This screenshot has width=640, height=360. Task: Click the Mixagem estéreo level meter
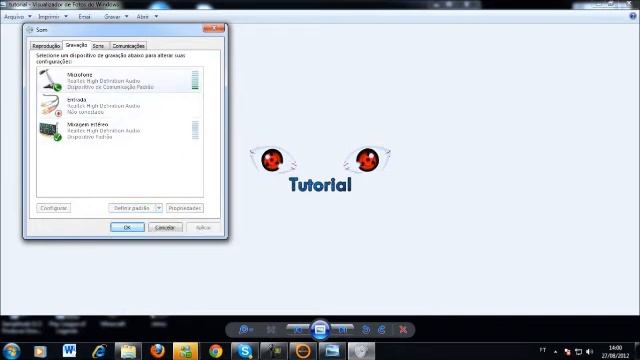[x=195, y=130]
